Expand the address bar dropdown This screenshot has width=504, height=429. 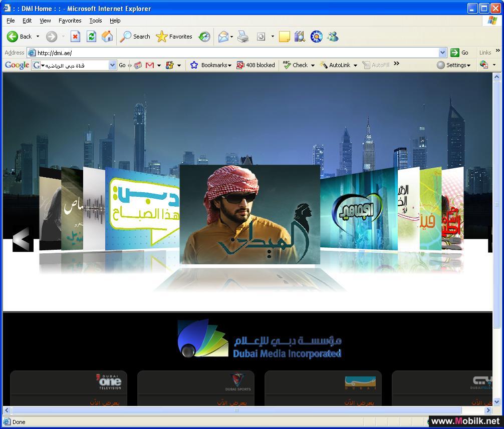(x=442, y=53)
